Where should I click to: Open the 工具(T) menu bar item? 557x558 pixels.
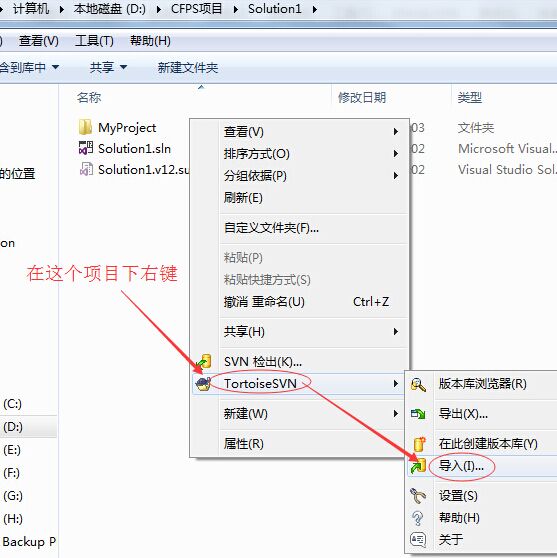click(94, 41)
